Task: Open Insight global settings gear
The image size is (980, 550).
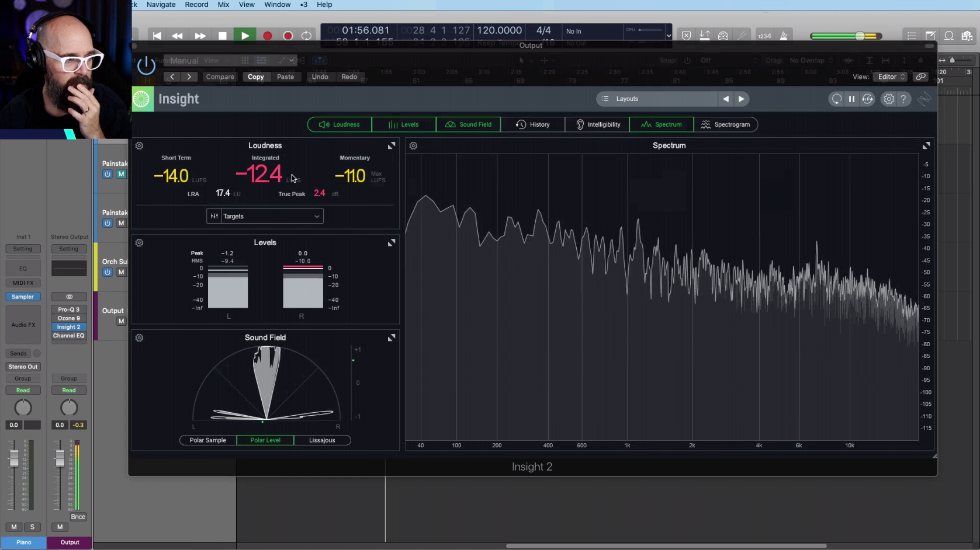Action: tap(888, 99)
